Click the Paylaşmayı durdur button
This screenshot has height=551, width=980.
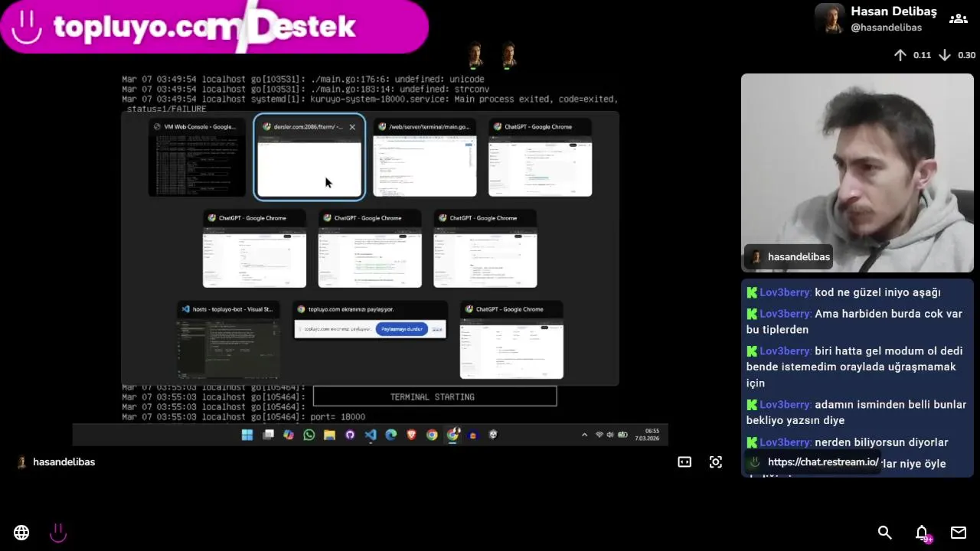(402, 329)
